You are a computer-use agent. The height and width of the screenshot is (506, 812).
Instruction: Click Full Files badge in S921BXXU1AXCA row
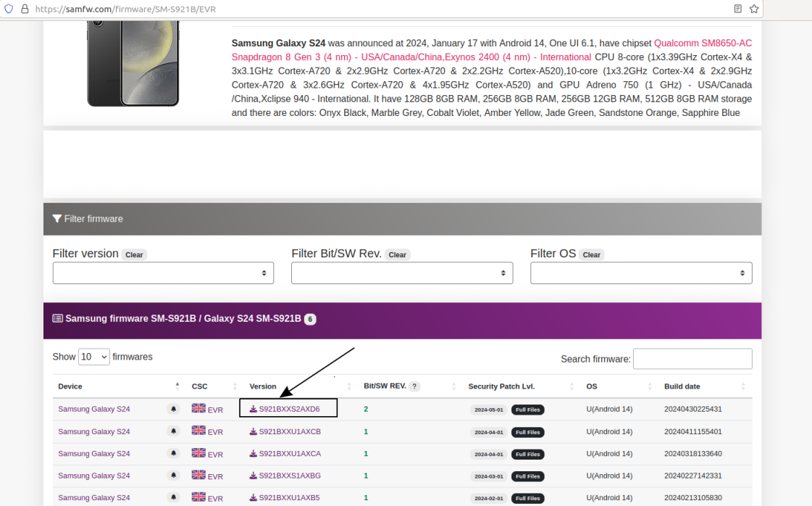point(528,454)
